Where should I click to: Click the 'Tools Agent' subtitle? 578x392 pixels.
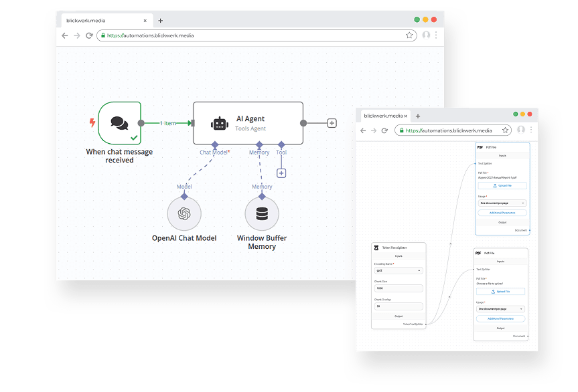250,128
